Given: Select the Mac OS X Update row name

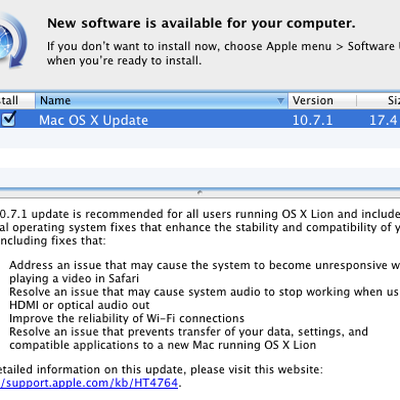Looking at the screenshot, I should tap(93, 120).
